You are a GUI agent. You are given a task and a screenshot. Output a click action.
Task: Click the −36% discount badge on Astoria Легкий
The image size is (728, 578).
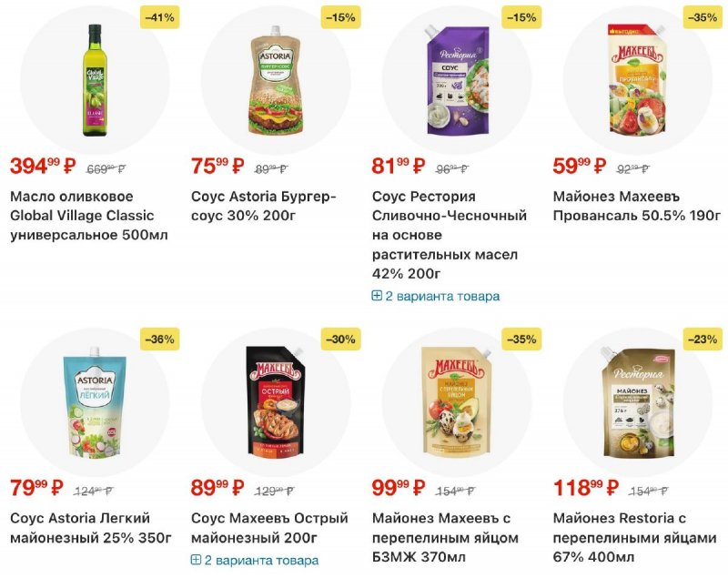tap(159, 339)
